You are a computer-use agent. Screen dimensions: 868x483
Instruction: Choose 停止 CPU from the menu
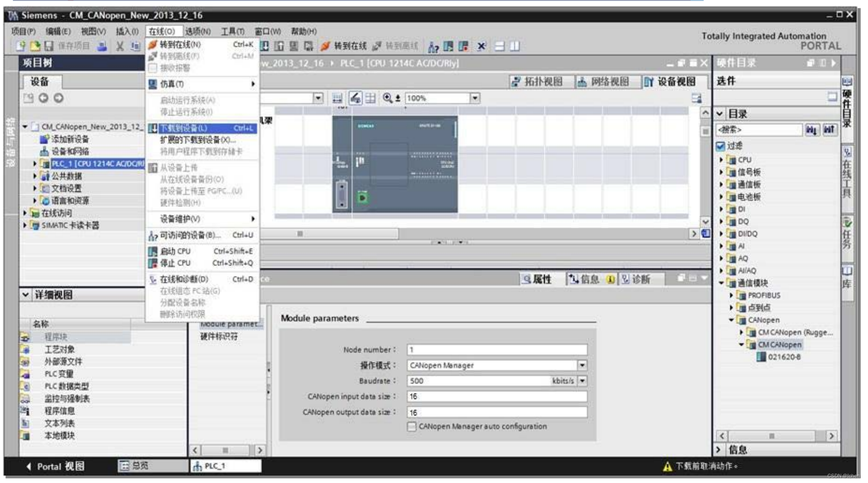tap(202, 263)
